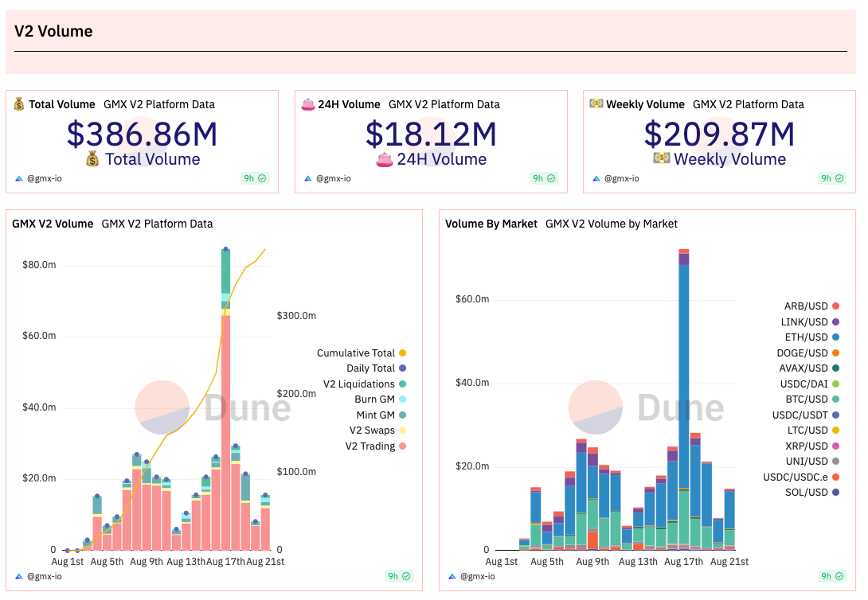Toggle Daily Total legend series
Viewport: 868px width, 600px height.
[377, 368]
